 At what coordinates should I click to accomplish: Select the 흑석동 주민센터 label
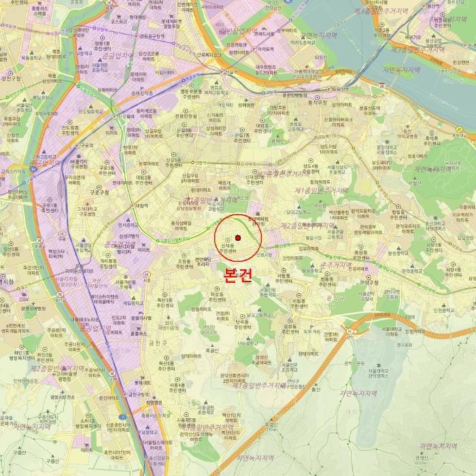pyautogui.click(x=432, y=140)
